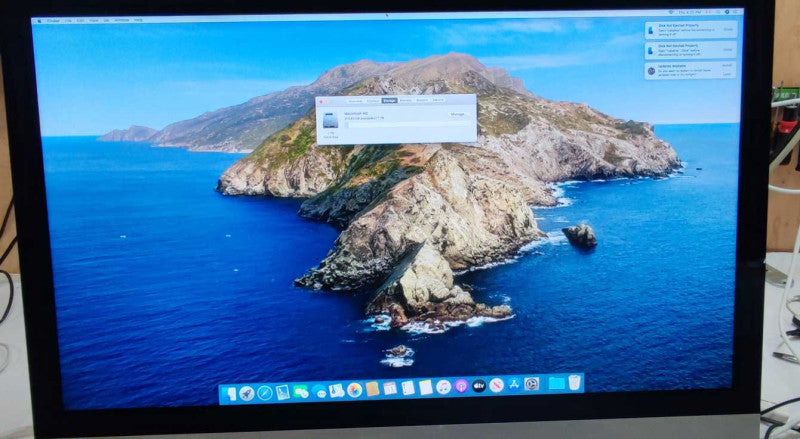Open the Edit menu
Viewport: 800px width, 439px height.
81,20
